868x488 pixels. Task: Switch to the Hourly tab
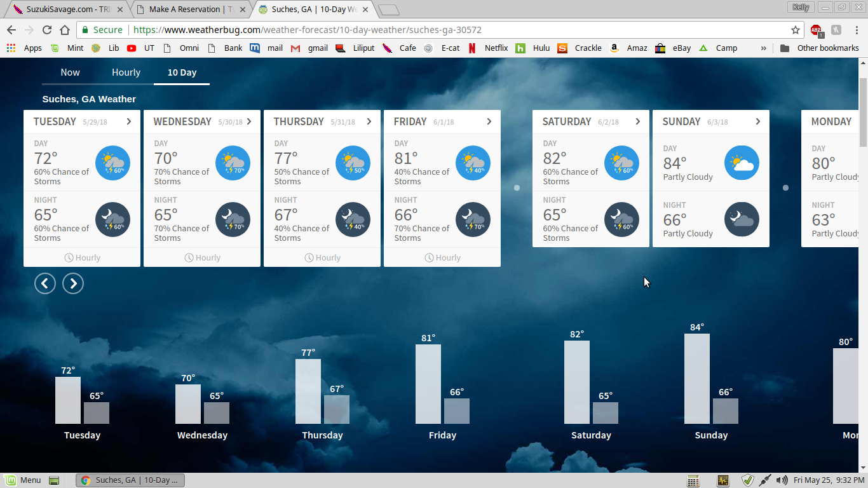pyautogui.click(x=126, y=72)
